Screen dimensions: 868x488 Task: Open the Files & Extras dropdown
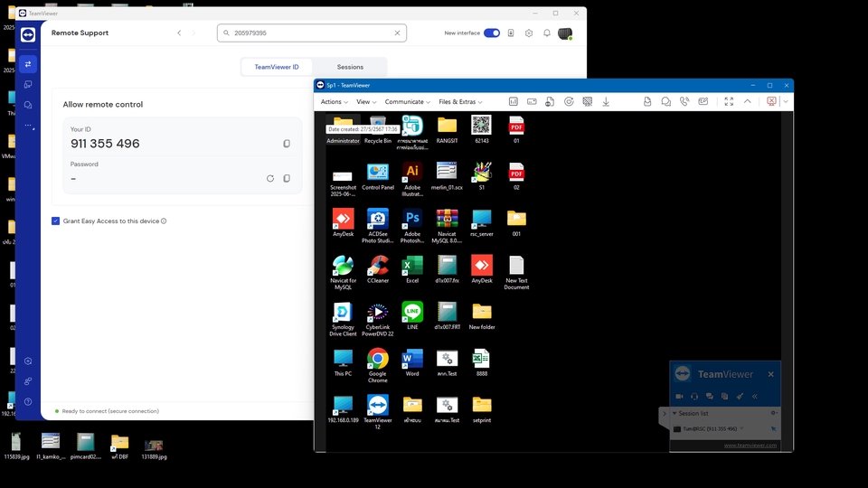click(x=460, y=102)
